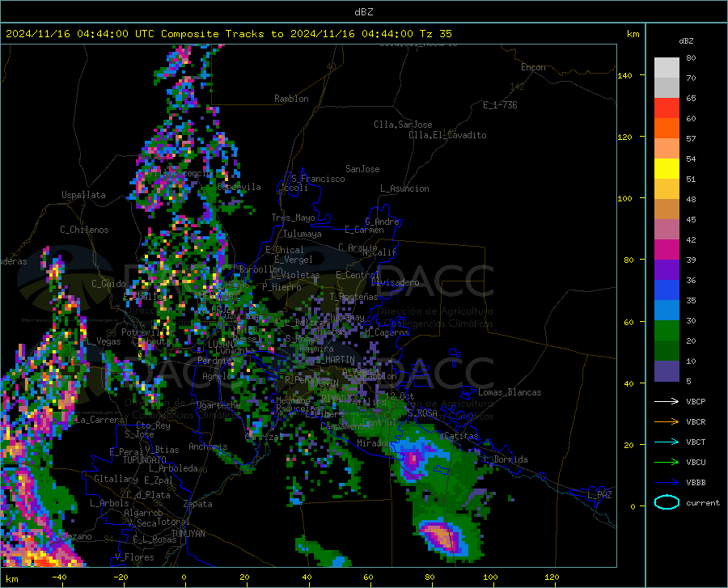Click the 'L_Asuncion' map label

tap(404, 188)
